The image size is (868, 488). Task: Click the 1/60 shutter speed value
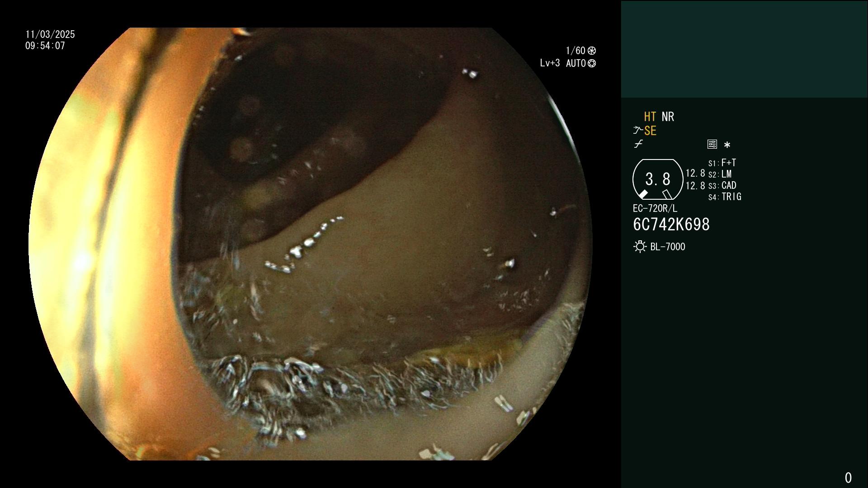[x=576, y=51]
